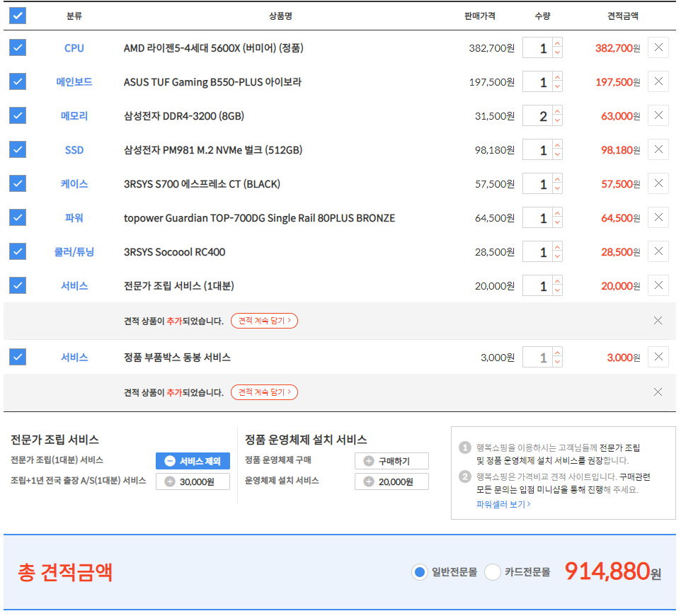Click the first 견적 계속 담기 button
Image resolution: width=681 pixels, height=616 pixels.
(x=264, y=321)
